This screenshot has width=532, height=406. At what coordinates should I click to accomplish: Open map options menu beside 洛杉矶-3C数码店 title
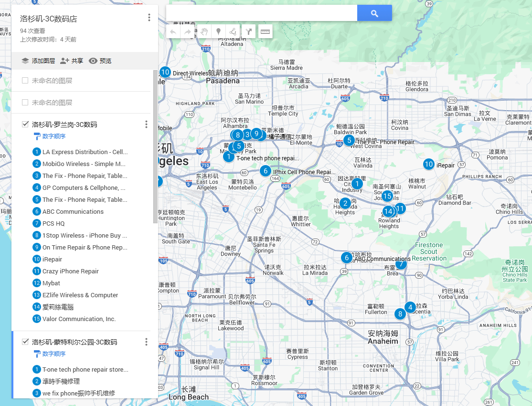point(149,18)
